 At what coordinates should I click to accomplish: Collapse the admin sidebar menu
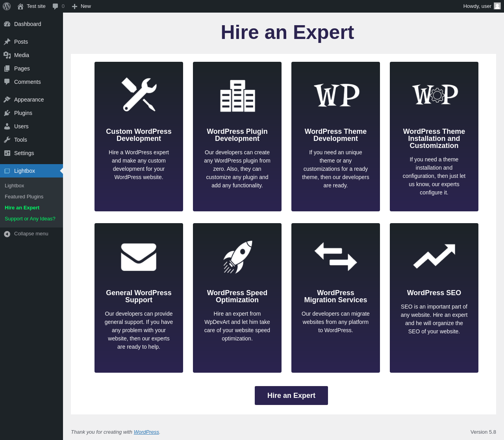click(31, 234)
